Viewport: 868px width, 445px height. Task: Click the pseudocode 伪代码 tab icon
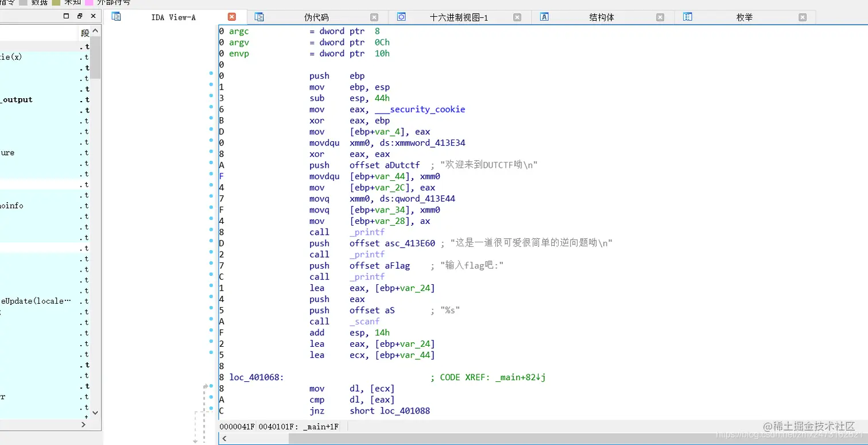(x=259, y=17)
